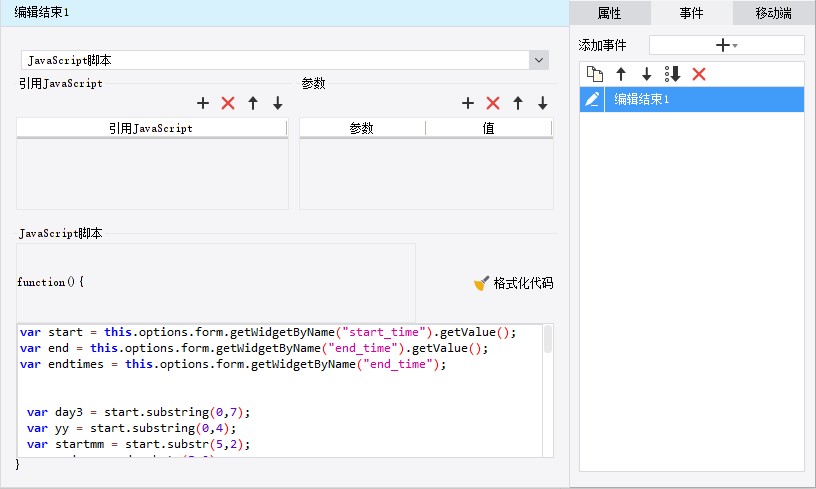Click the code editor vertical scrollbar thumb
The width and height of the screenshot is (816, 489).
[x=547, y=339]
